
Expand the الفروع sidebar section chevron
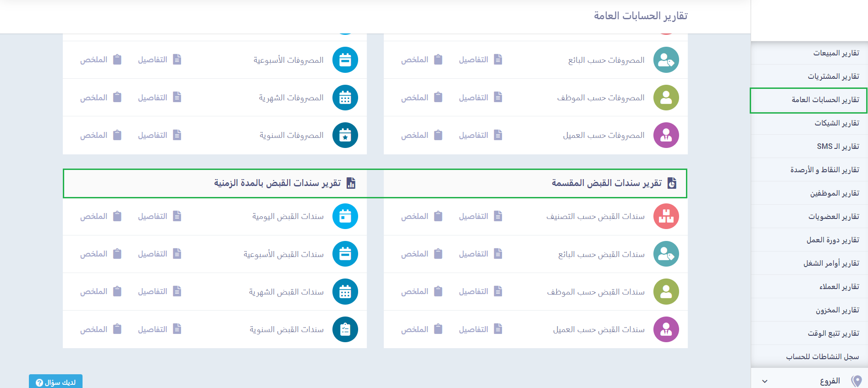(764, 381)
